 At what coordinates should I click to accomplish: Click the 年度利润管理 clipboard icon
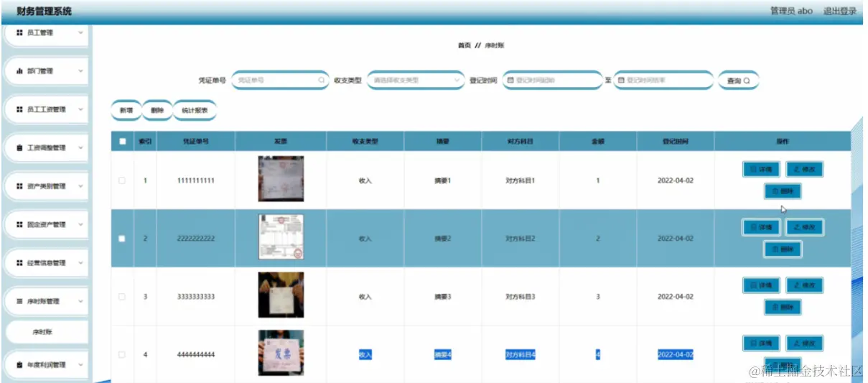point(19,365)
